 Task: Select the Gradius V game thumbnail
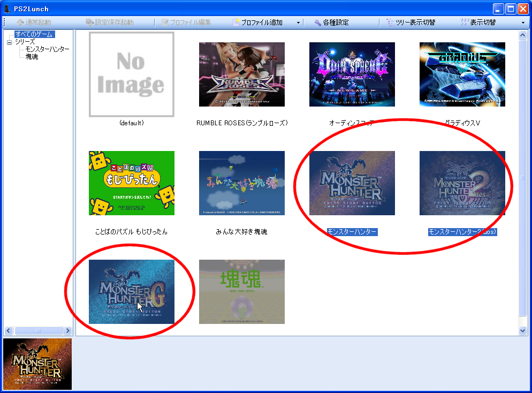pos(462,74)
